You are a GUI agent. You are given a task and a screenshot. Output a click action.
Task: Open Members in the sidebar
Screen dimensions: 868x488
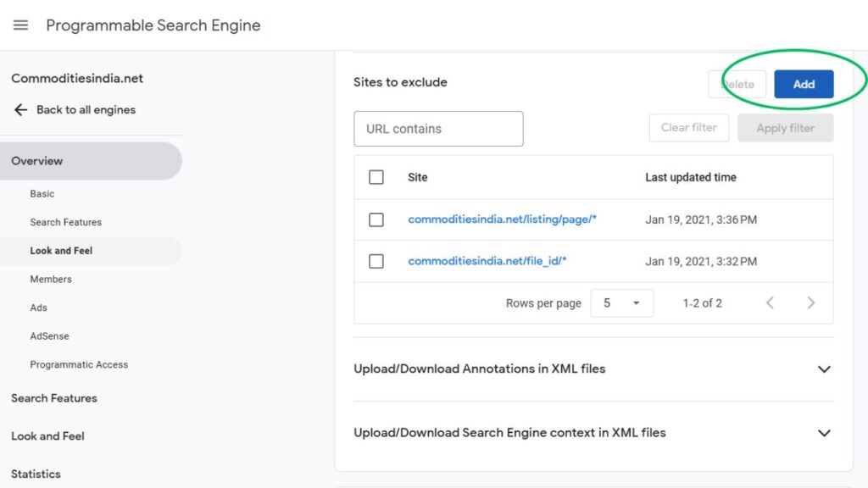[x=51, y=279]
